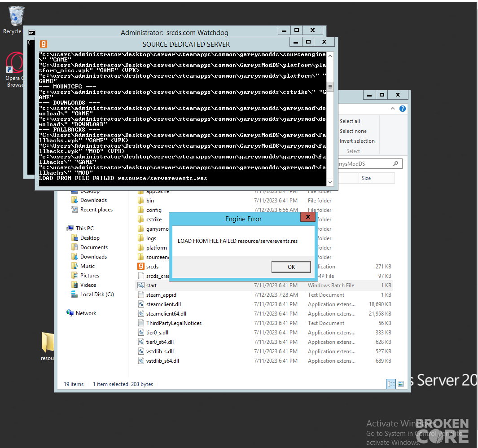
Task: Click the command prompt icon in Watchdog title bar
Action: pos(32,33)
